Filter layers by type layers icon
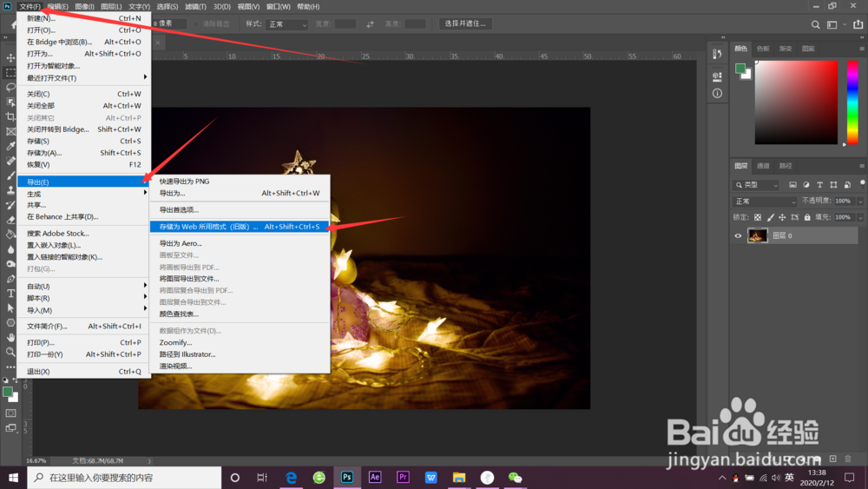The height and width of the screenshot is (489, 868). (820, 185)
